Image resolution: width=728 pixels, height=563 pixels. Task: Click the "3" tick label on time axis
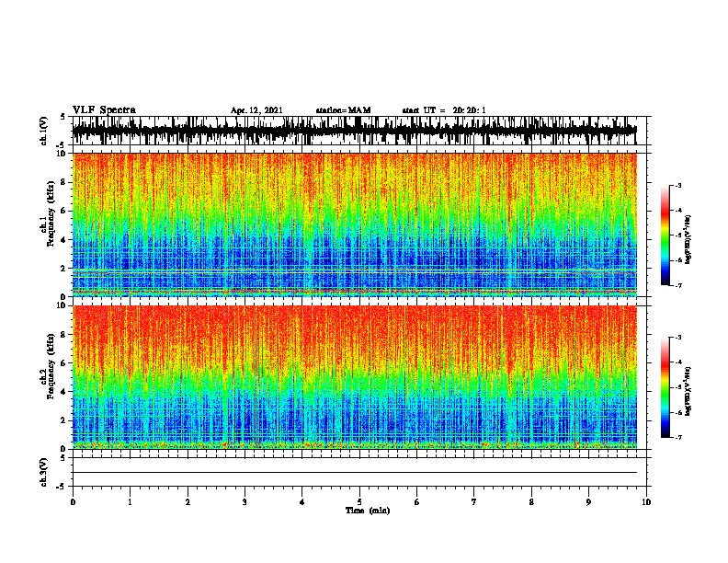point(245,501)
